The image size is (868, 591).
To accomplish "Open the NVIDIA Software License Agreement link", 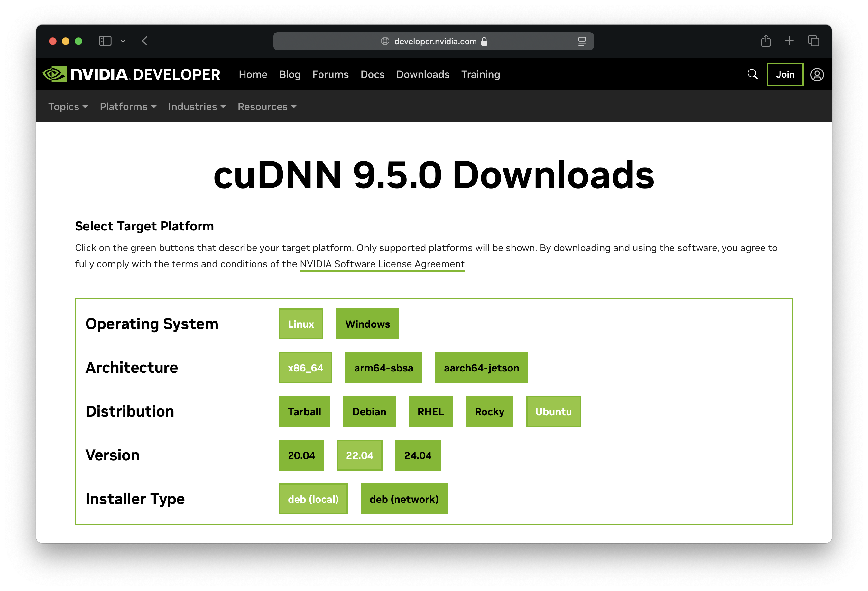I will pyautogui.click(x=382, y=264).
